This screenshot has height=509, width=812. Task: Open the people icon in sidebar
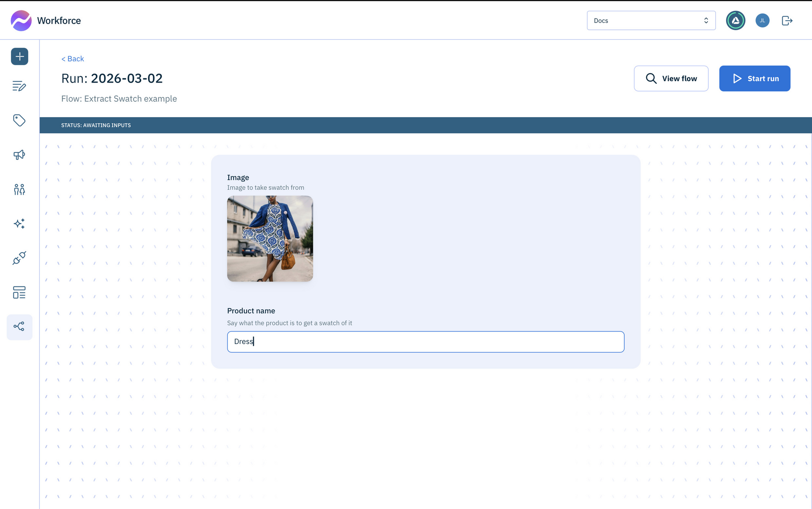point(19,189)
